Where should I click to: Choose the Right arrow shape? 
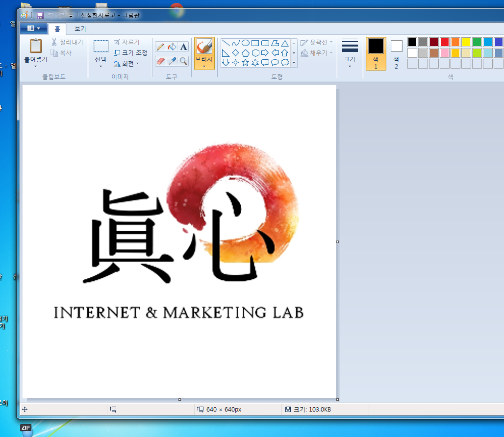pos(265,53)
